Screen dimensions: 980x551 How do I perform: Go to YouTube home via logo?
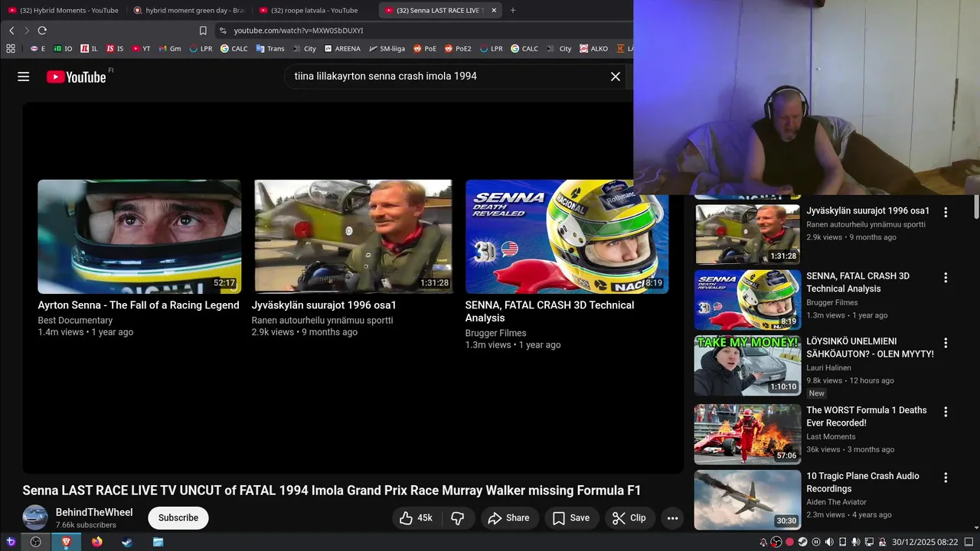76,77
